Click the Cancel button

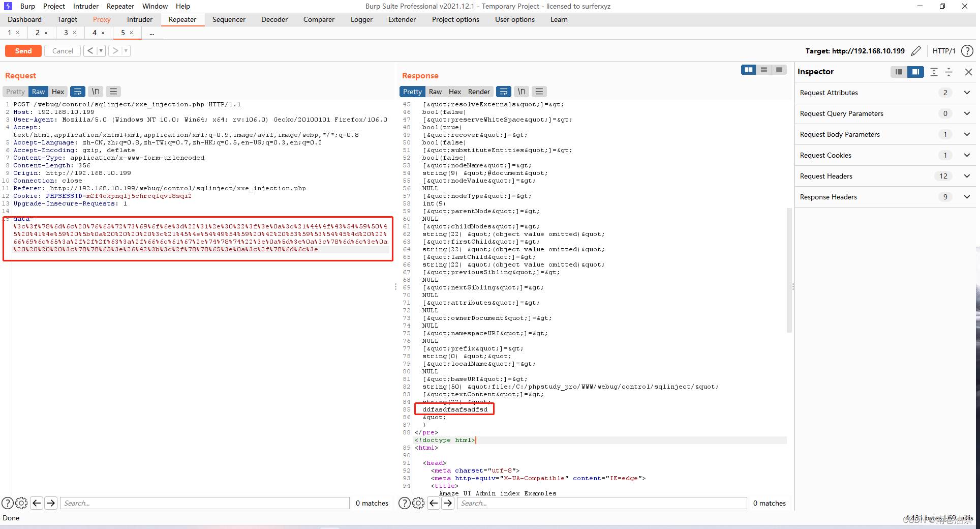click(x=62, y=50)
